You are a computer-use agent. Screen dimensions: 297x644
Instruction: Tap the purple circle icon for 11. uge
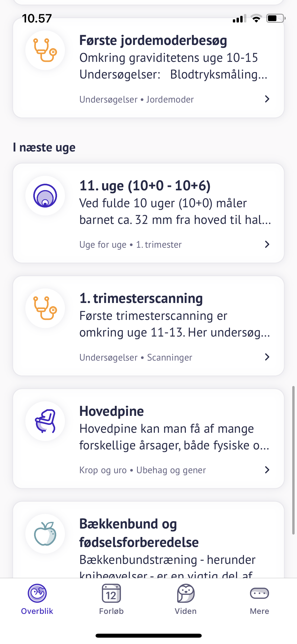pyautogui.click(x=45, y=196)
